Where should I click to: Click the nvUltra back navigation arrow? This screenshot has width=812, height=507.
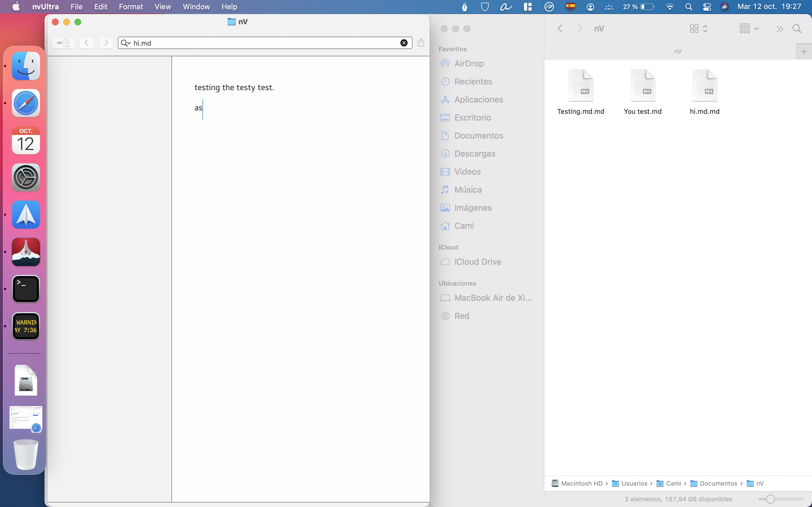[x=87, y=43]
